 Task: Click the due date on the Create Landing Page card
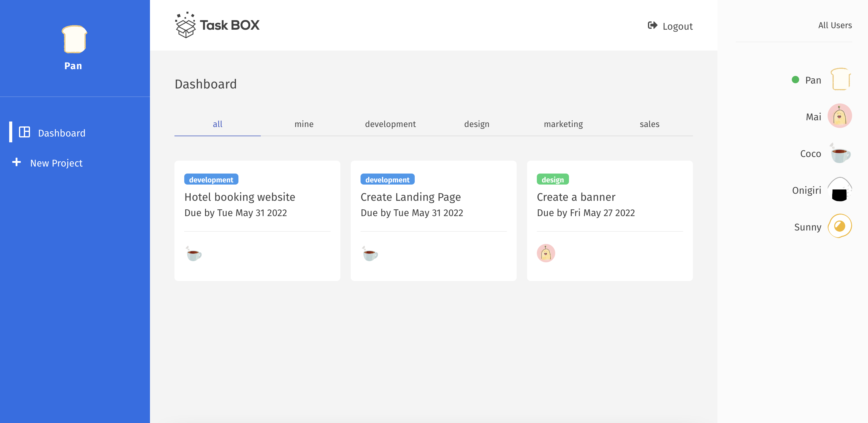[x=412, y=213]
